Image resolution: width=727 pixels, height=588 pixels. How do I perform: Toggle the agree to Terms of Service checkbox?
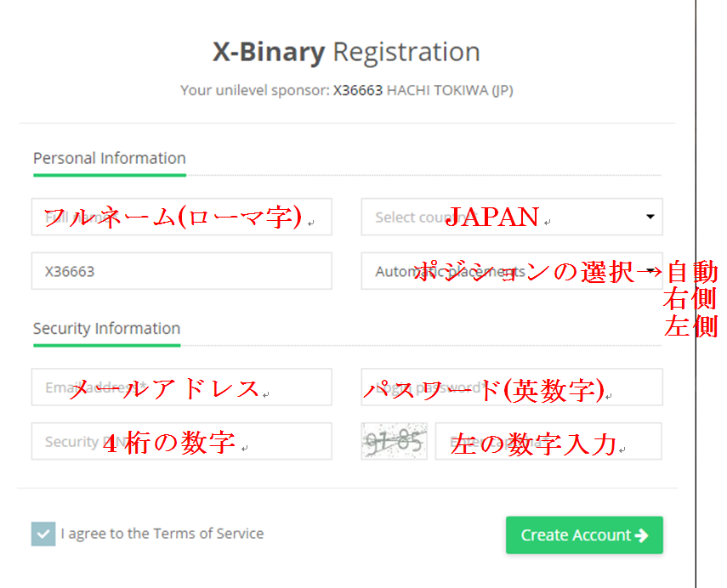pyautogui.click(x=43, y=534)
